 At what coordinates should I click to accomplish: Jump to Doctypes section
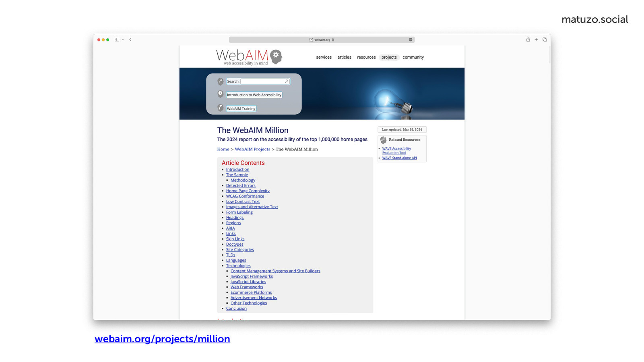point(235,244)
